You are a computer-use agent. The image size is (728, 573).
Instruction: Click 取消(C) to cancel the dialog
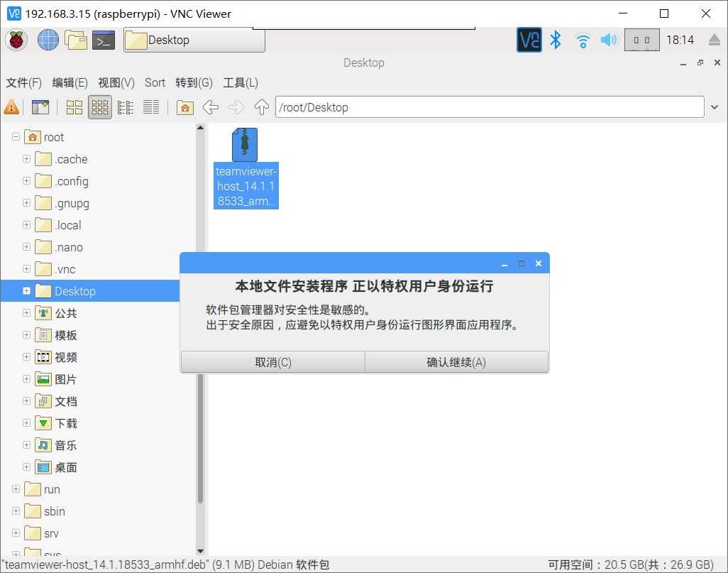click(x=273, y=362)
